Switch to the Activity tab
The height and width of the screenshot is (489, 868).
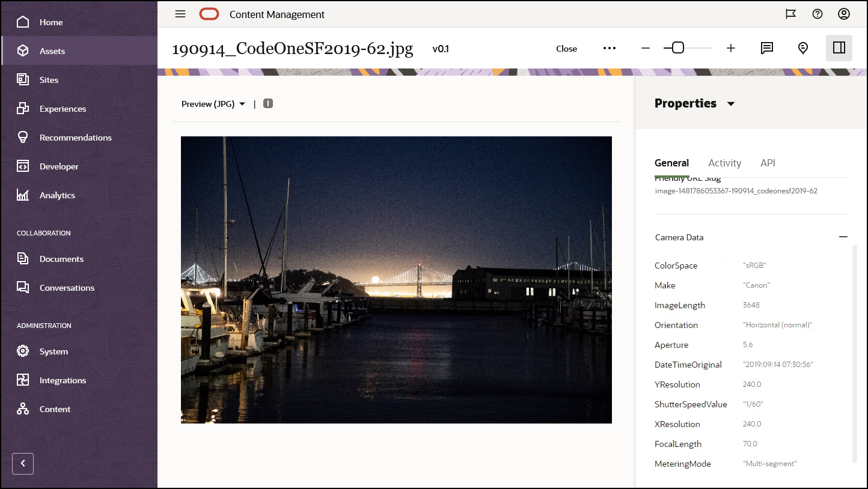pyautogui.click(x=724, y=163)
